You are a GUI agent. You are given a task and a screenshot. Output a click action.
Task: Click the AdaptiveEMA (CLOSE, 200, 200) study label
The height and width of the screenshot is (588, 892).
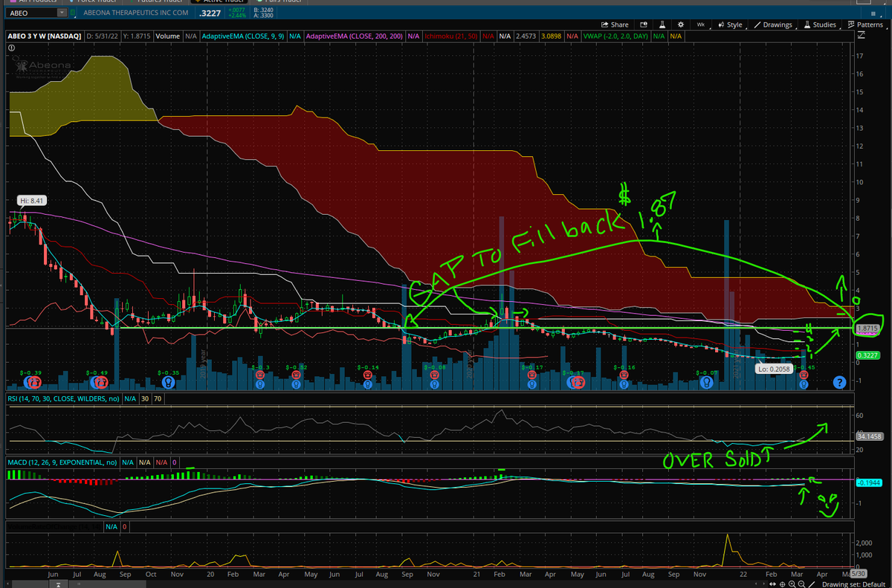pos(355,35)
